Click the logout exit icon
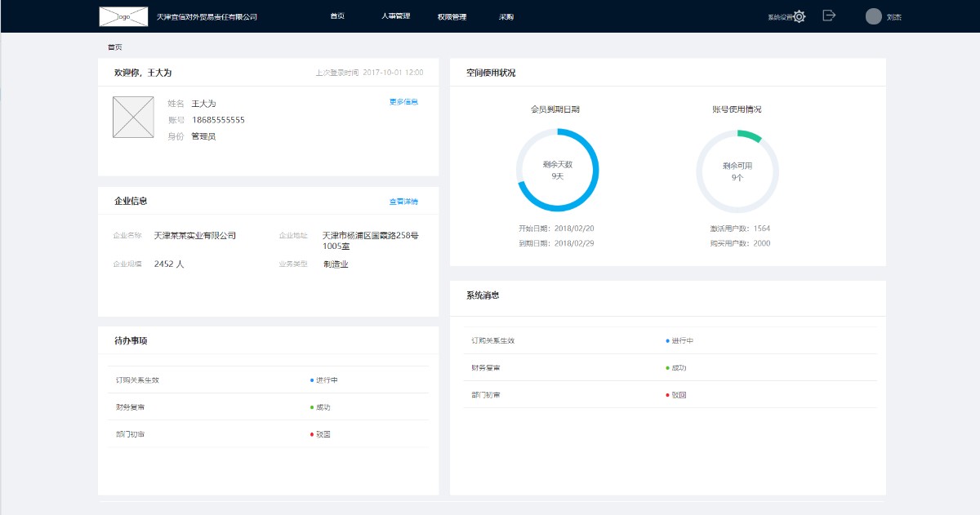 click(829, 16)
